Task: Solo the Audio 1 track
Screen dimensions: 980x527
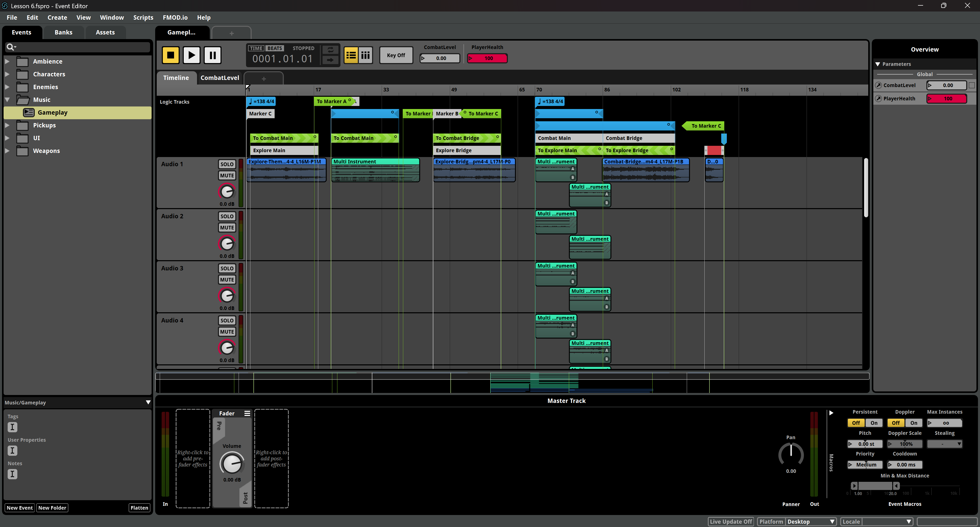Action: pos(227,164)
